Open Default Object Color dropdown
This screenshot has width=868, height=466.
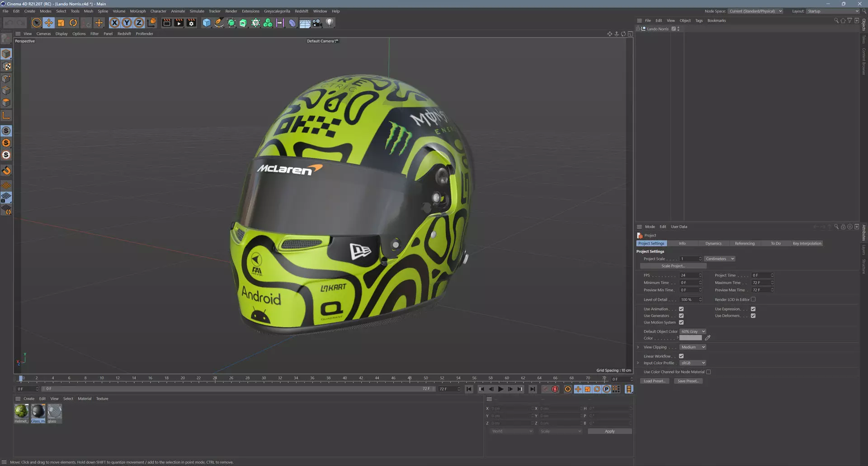[693, 332]
